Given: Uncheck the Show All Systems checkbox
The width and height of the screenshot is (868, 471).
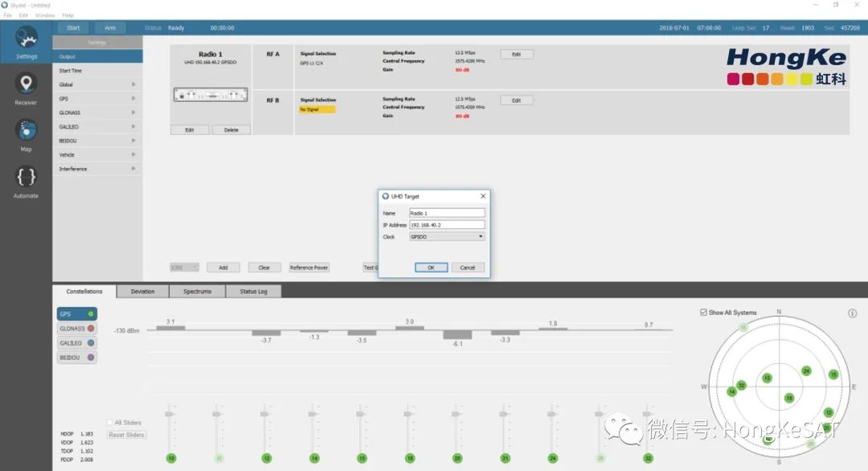Looking at the screenshot, I should (703, 313).
